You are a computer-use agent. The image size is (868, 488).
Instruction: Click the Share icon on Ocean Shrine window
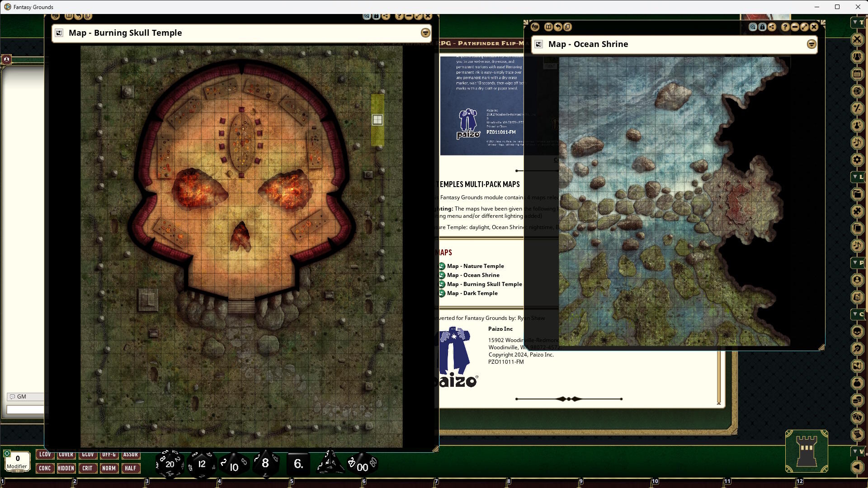(x=772, y=27)
